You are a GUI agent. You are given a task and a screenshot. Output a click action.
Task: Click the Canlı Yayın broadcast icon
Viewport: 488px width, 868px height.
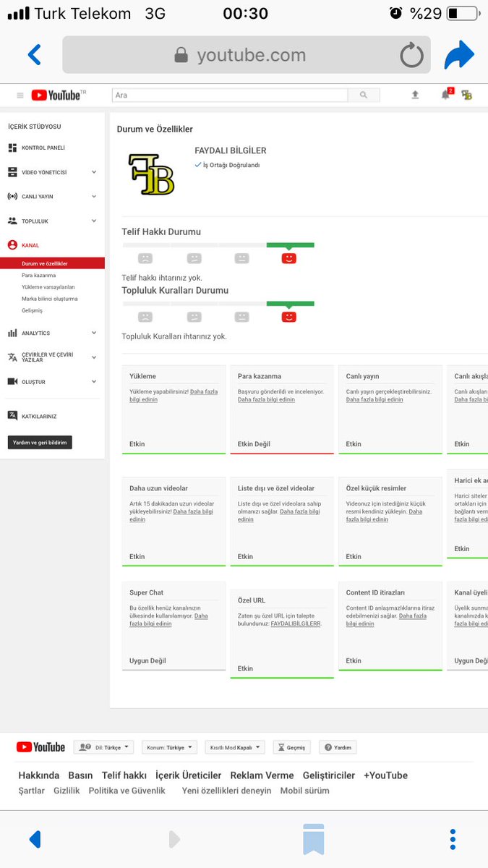tap(12, 196)
